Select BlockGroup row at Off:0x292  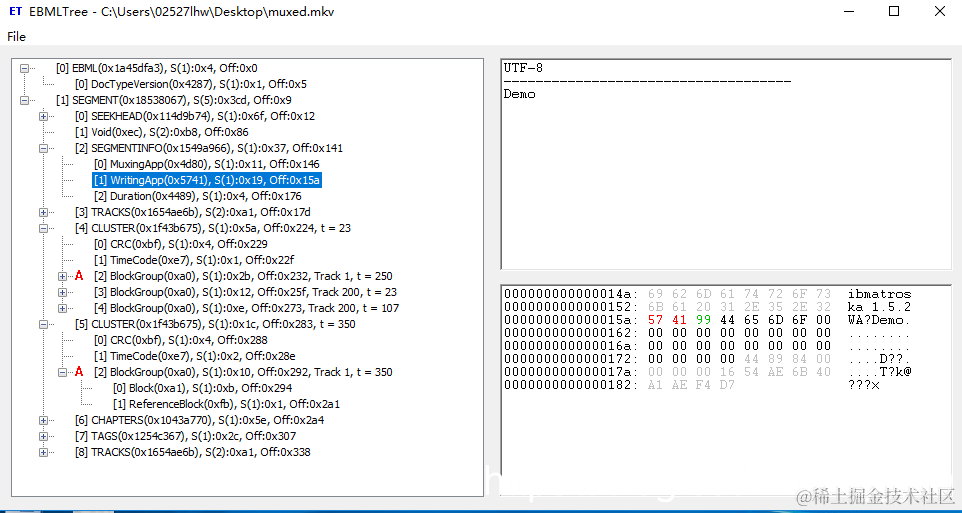pos(243,372)
